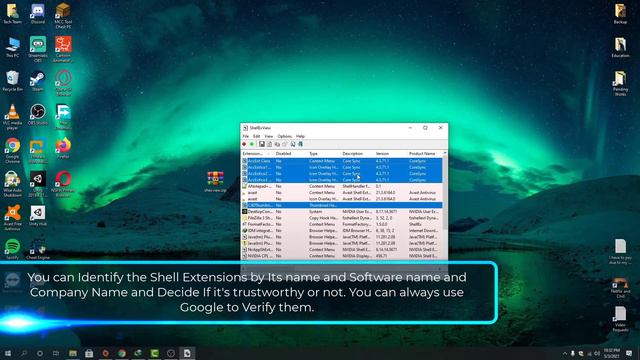Select the avast Context Menu row
640x360 pixels.
tap(342, 192)
